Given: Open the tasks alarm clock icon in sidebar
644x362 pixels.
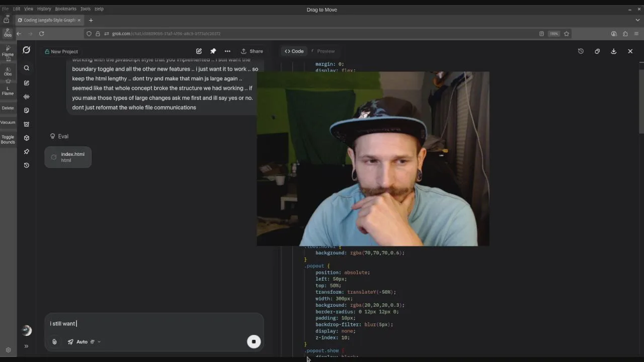Looking at the screenshot, I should pos(27,124).
